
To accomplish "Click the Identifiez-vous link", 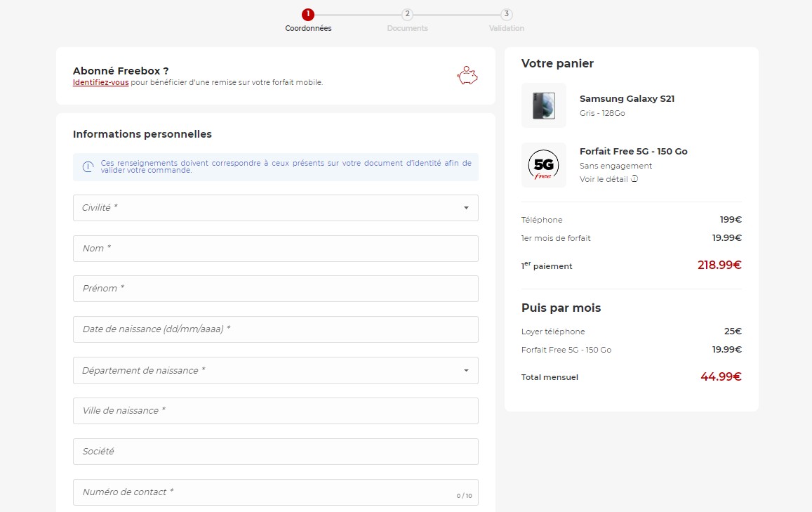I will click(100, 82).
